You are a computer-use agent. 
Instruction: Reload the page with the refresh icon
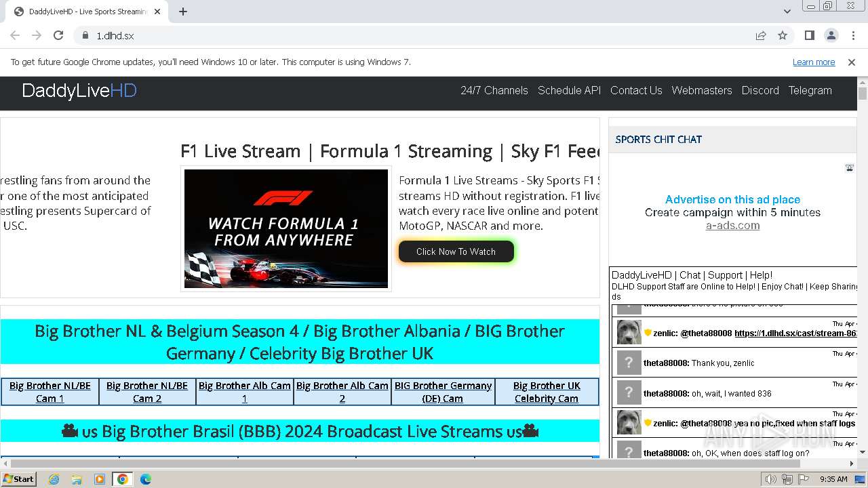(x=58, y=35)
